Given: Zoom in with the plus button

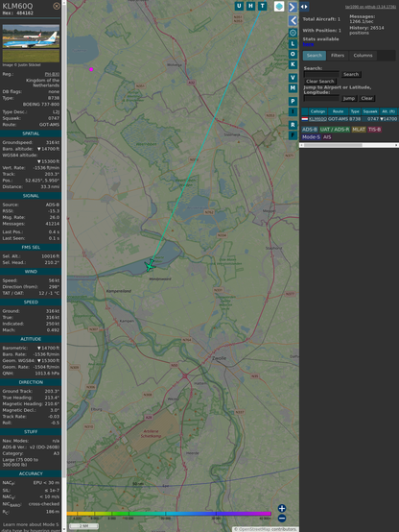Looking at the screenshot, I should coord(282,508).
